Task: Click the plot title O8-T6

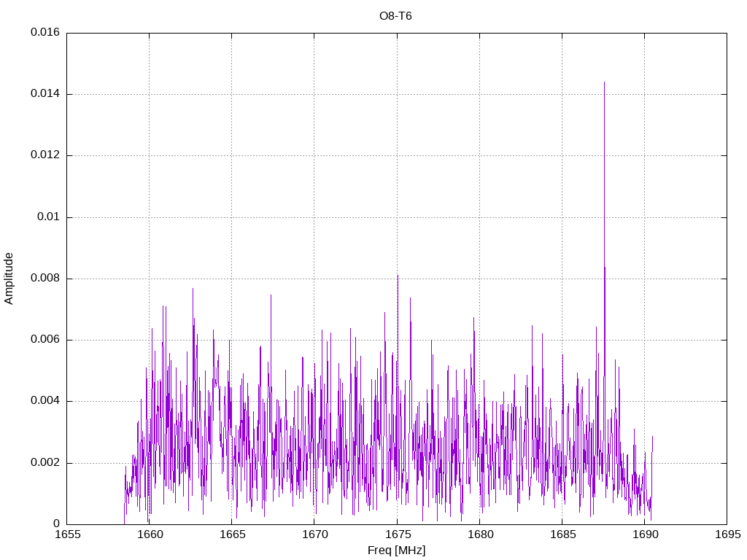Action: (x=395, y=16)
